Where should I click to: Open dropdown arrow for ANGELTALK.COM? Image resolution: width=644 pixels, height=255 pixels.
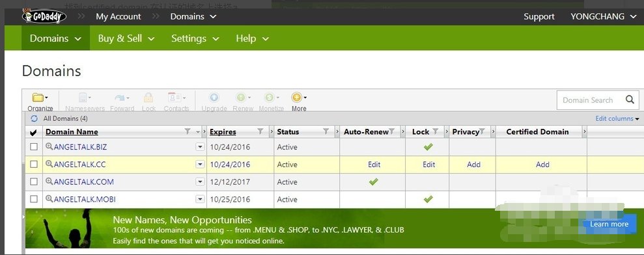click(200, 181)
